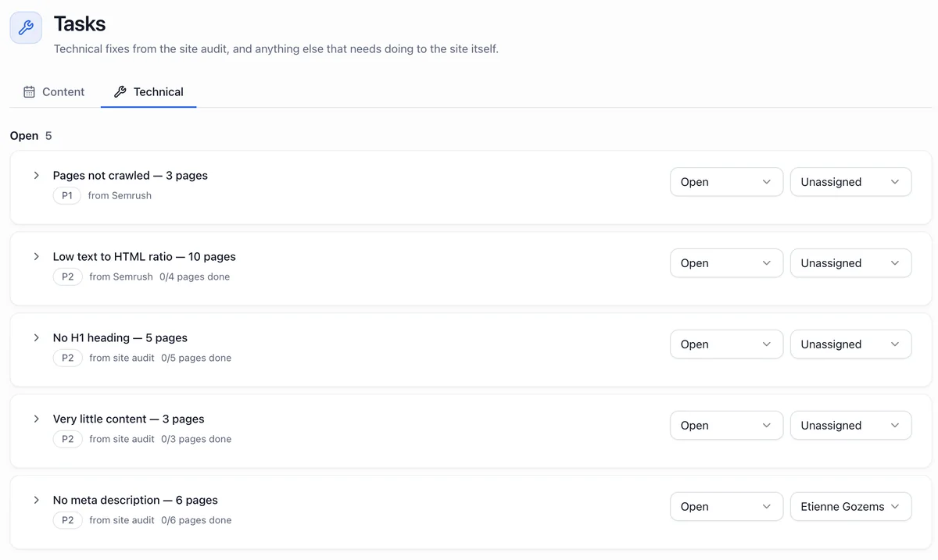Click 'from site audit' under No meta description
Image resolution: width=938 pixels, height=560 pixels.
pos(122,520)
